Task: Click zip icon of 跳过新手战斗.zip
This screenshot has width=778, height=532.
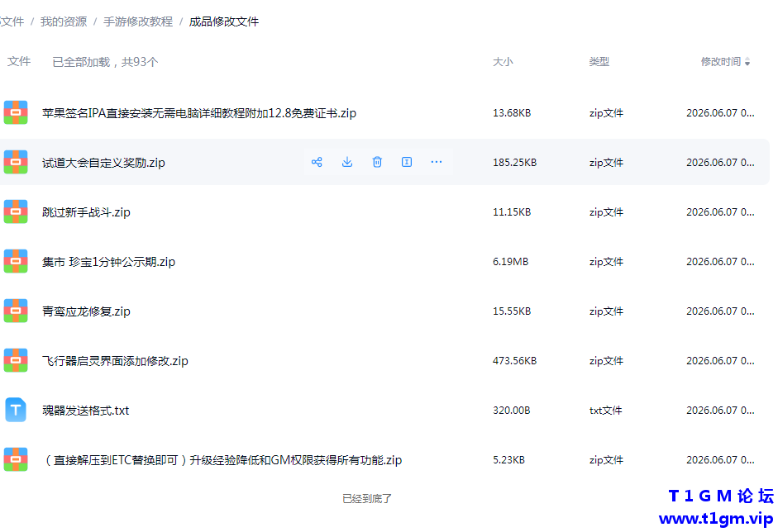Action: (16, 211)
